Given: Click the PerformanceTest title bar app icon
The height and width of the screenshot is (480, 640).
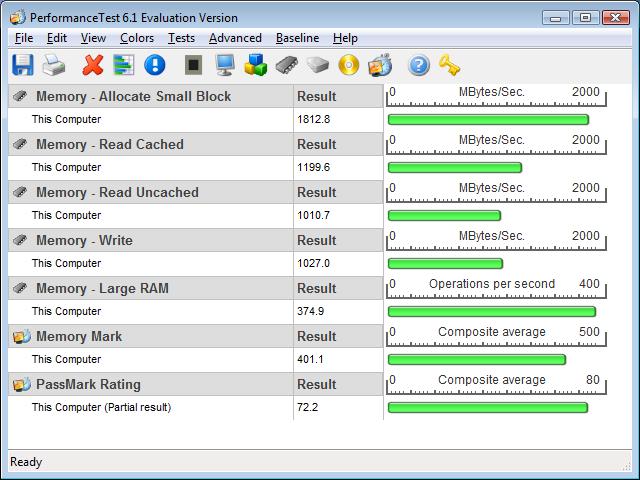Looking at the screenshot, I should pos(18,18).
